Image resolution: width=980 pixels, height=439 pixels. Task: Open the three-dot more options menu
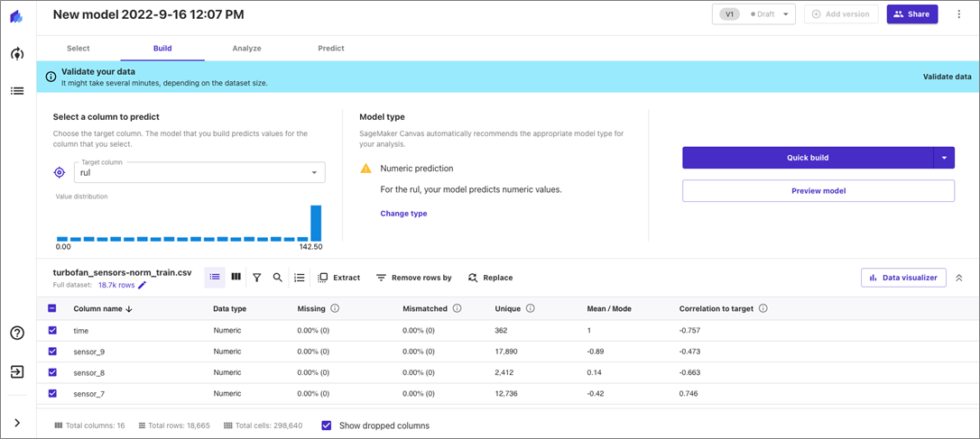point(958,14)
